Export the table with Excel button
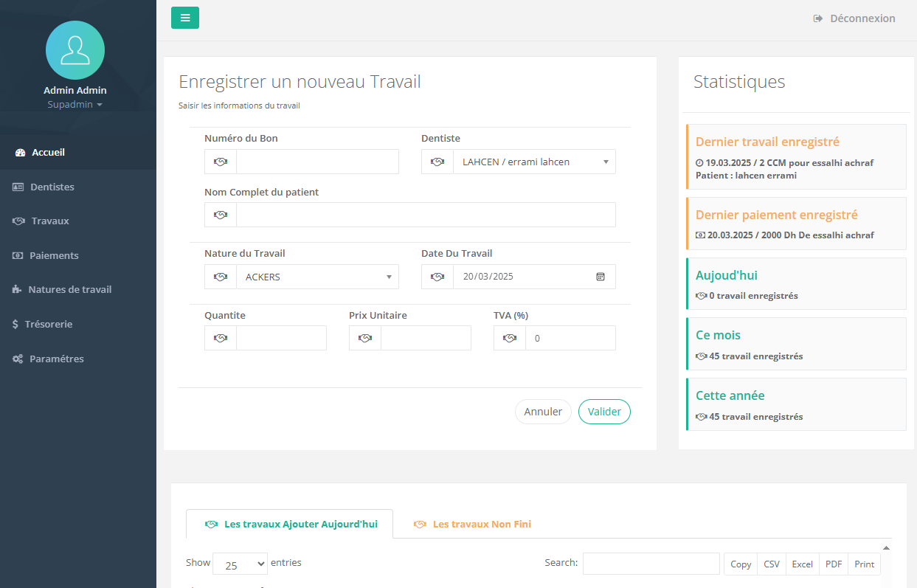The width and height of the screenshot is (917, 588). (x=802, y=564)
